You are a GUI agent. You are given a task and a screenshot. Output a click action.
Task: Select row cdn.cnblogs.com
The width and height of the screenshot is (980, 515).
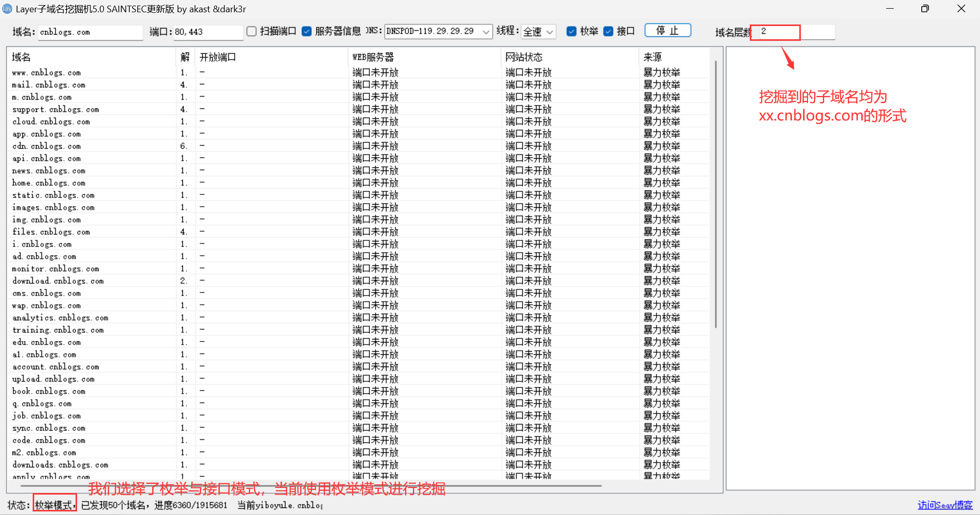[359, 146]
